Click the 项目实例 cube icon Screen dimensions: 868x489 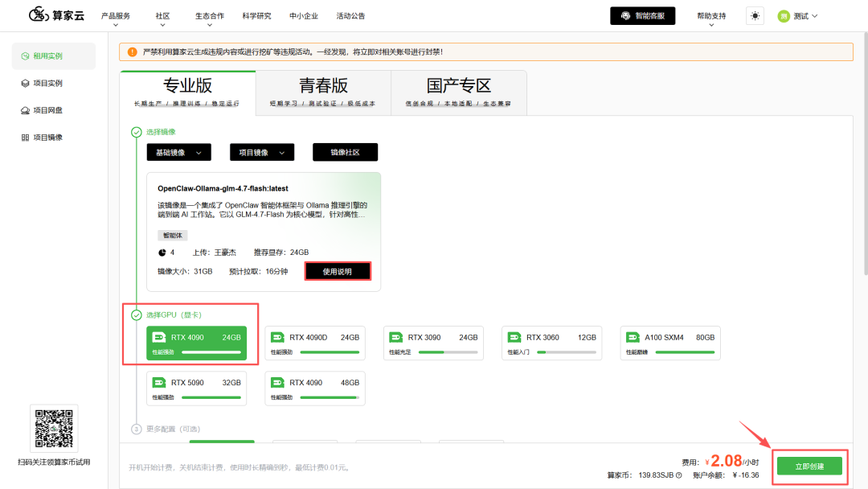25,83
